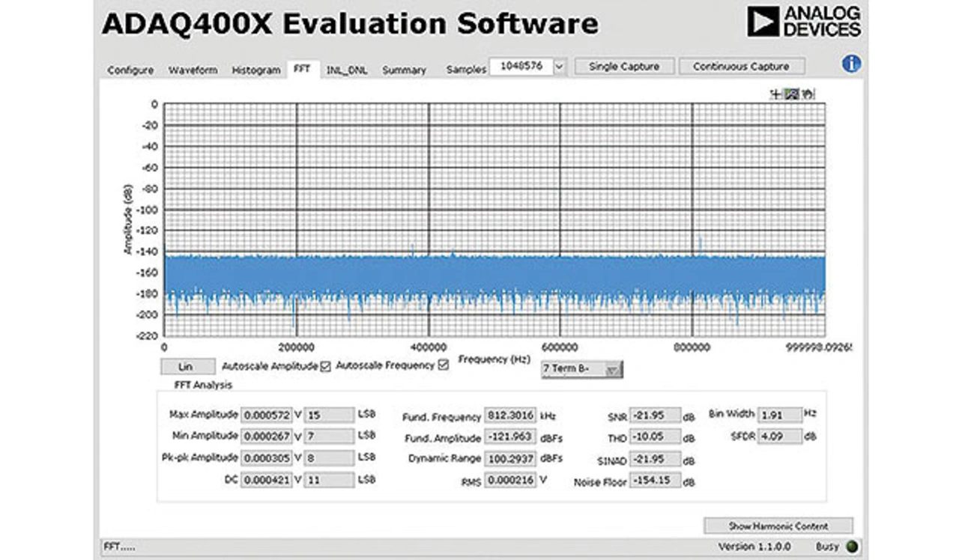Select the FFT tab
This screenshot has width=959, height=560.
pyautogui.click(x=302, y=68)
